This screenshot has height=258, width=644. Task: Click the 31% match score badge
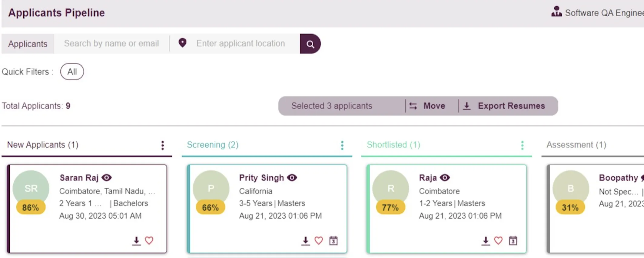click(570, 207)
